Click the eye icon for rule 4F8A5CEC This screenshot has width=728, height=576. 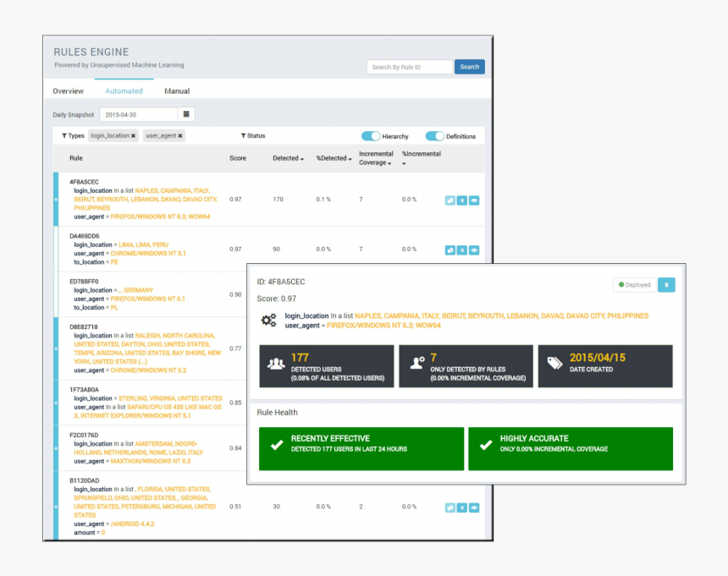coord(474,200)
